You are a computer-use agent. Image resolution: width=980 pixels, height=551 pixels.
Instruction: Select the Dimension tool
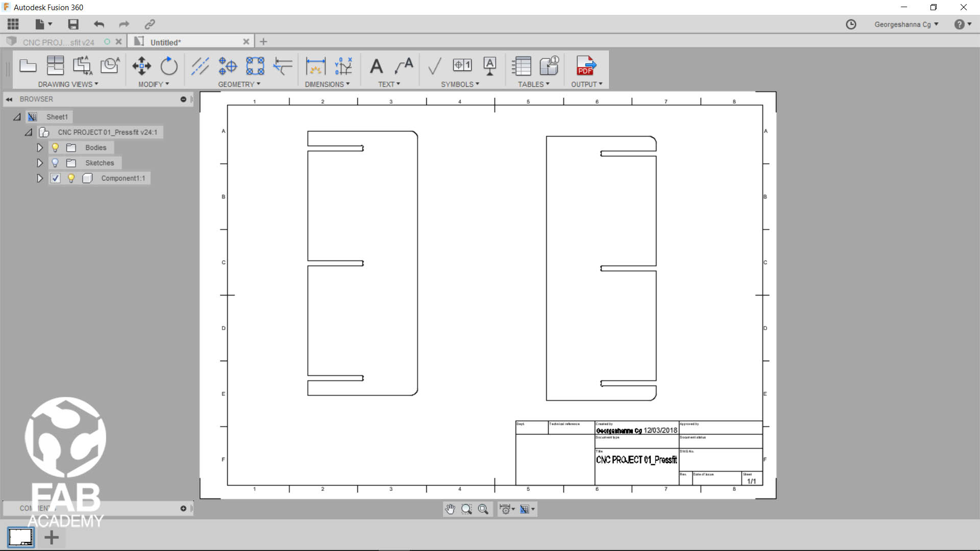316,66
